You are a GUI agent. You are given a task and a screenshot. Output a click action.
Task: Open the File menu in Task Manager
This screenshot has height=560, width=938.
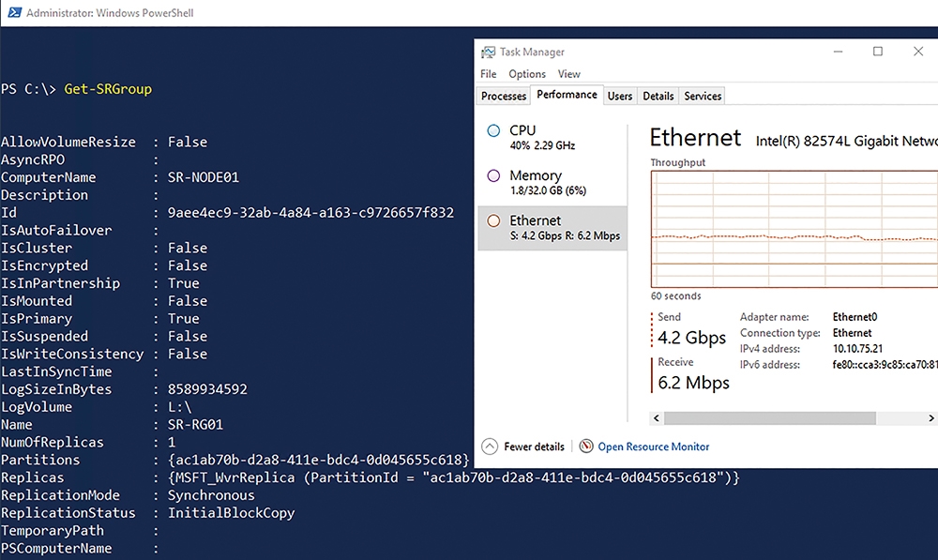click(488, 73)
